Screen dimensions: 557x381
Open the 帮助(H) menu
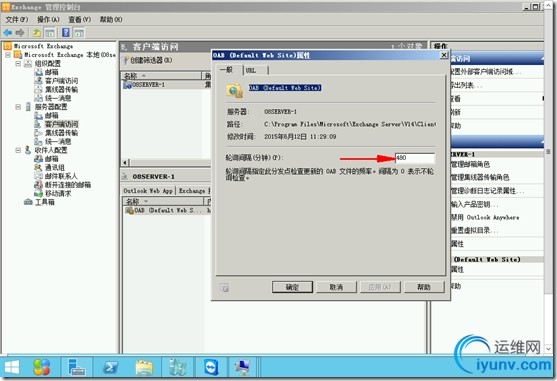111,20
